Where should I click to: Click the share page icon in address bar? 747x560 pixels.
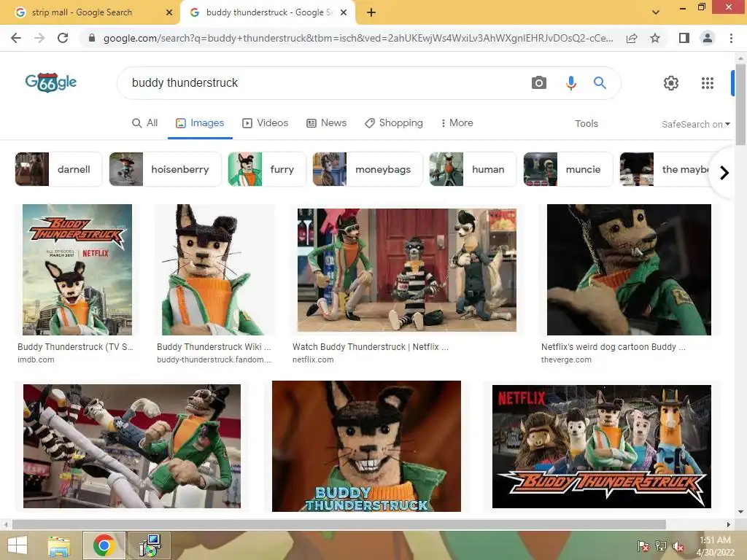tap(632, 38)
